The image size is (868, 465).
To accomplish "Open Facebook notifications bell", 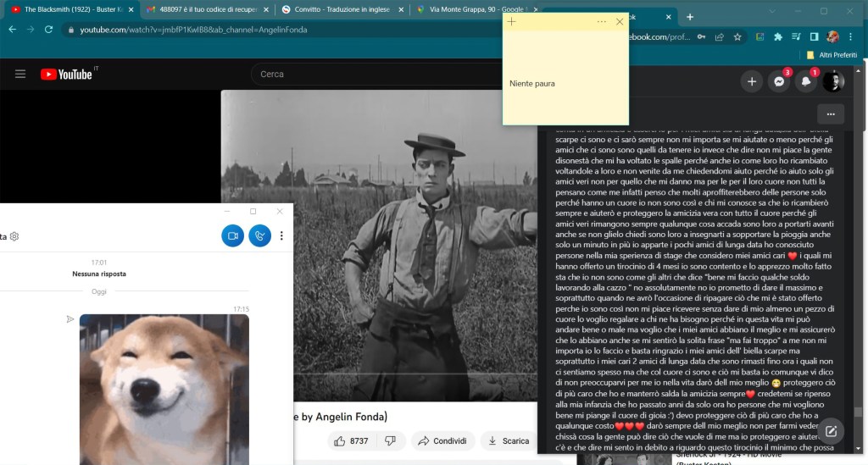I will coord(806,81).
